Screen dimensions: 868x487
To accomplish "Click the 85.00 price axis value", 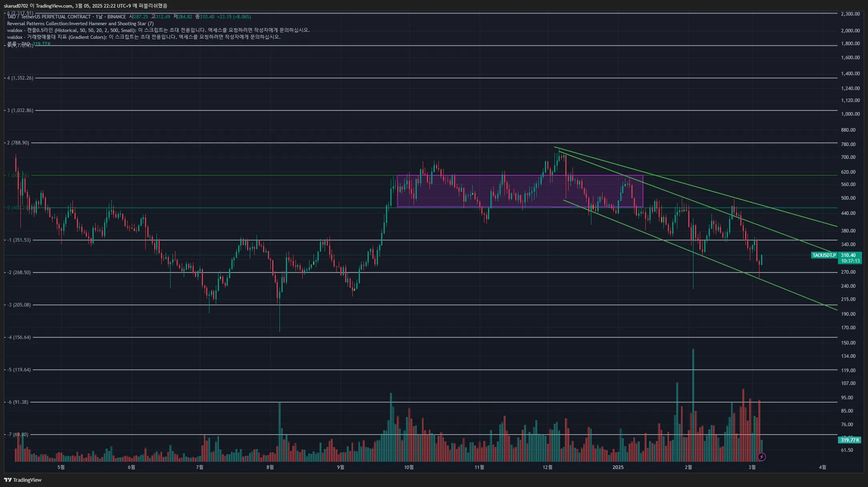I will tap(847, 411).
